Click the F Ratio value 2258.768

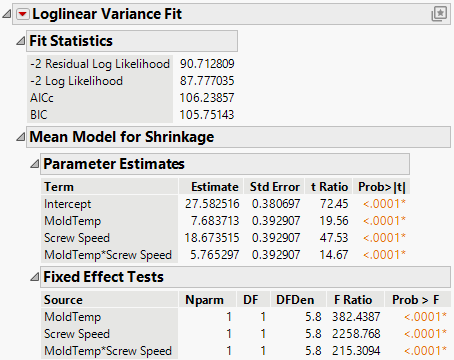click(x=356, y=334)
